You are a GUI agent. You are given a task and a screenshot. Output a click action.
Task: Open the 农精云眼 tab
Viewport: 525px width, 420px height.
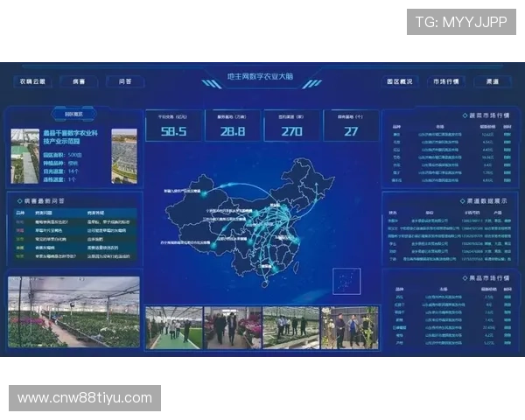pos(33,81)
